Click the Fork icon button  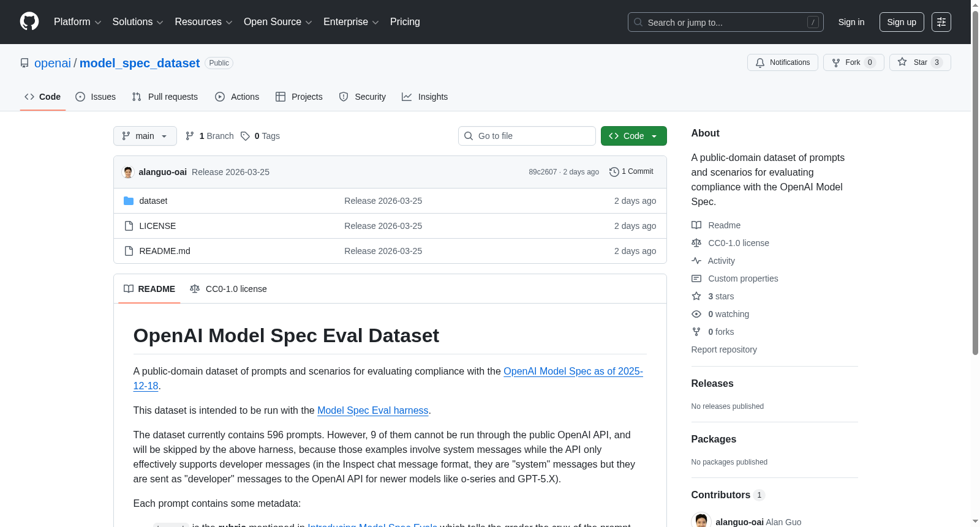click(x=836, y=62)
